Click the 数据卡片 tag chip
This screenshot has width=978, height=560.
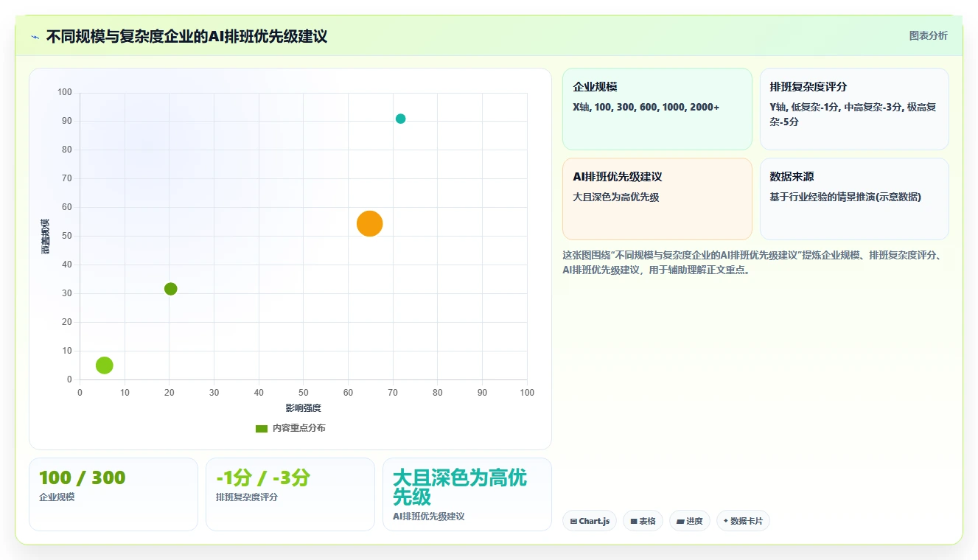point(743,521)
